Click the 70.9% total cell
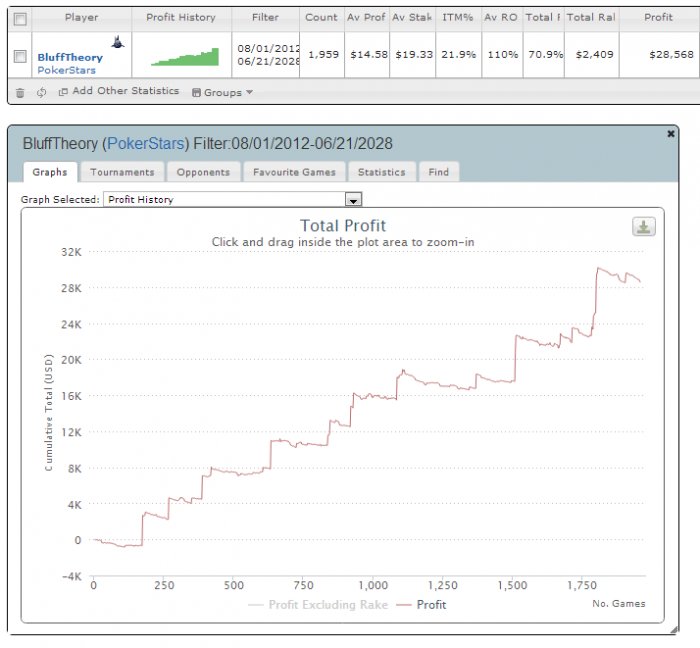The height and width of the screenshot is (648, 700). coord(546,54)
